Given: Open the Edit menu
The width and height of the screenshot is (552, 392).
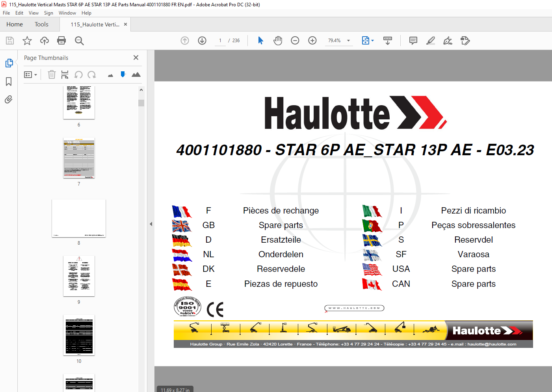Looking at the screenshot, I should pos(19,13).
